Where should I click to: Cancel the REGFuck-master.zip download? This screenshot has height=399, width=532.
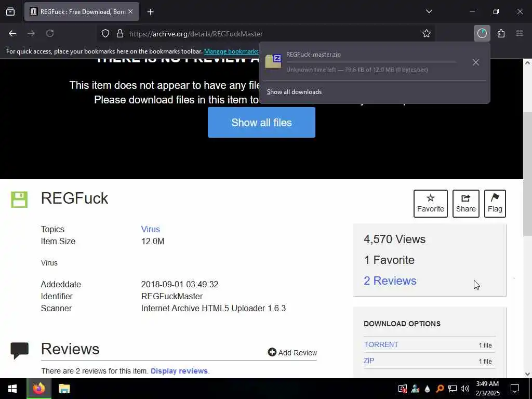coord(476,62)
